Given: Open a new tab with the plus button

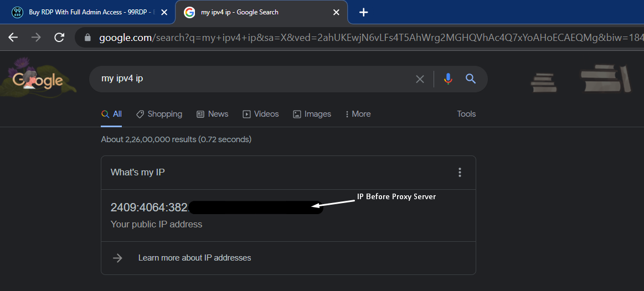Looking at the screenshot, I should pos(363,12).
